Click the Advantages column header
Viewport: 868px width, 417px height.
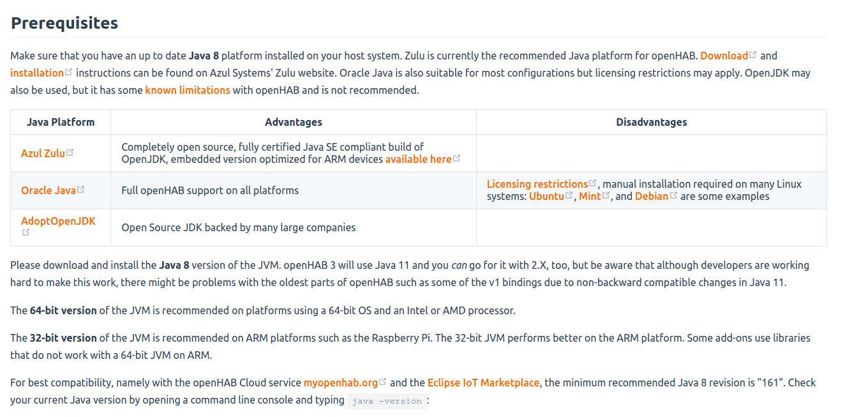[294, 122]
